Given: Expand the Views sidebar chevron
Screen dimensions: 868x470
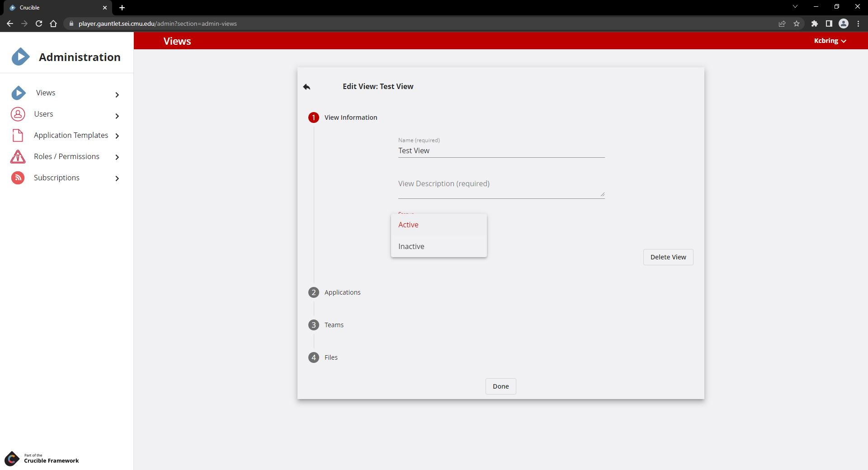Looking at the screenshot, I should (117, 95).
